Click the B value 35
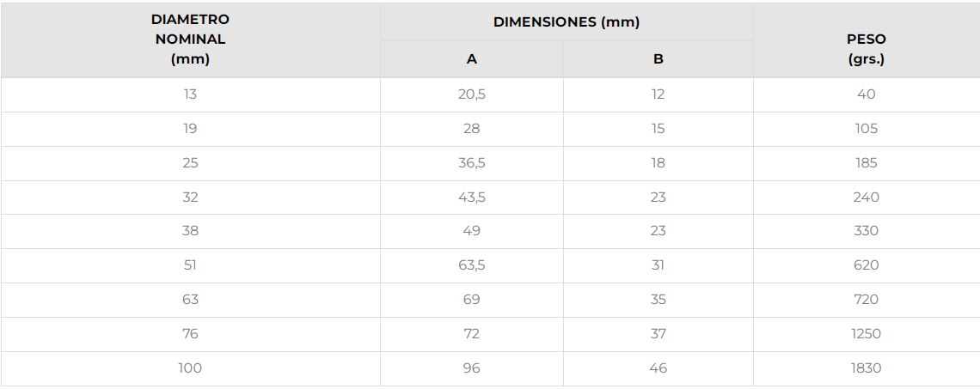Viewport: 980px width, 389px height. pyautogui.click(x=658, y=300)
